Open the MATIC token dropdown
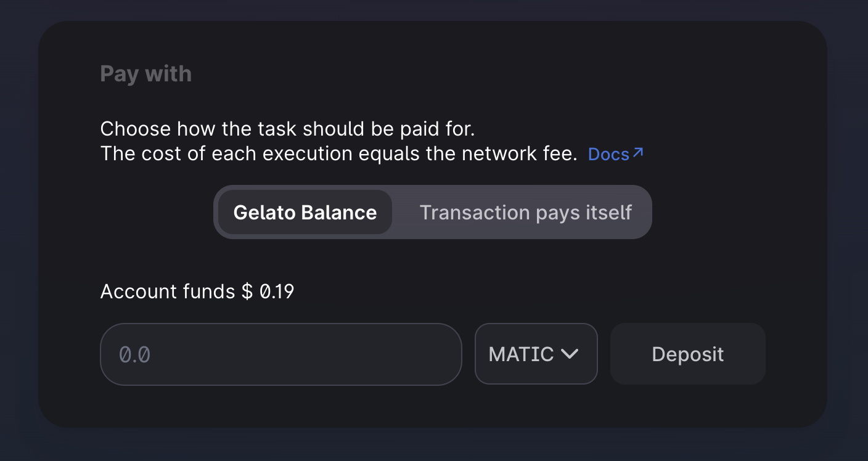 pyautogui.click(x=536, y=354)
